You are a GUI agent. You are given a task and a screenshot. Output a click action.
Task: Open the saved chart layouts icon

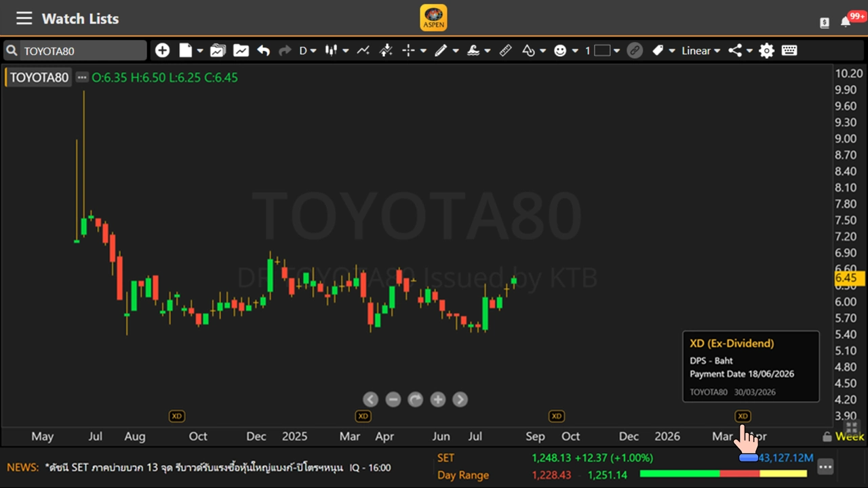[x=218, y=50]
